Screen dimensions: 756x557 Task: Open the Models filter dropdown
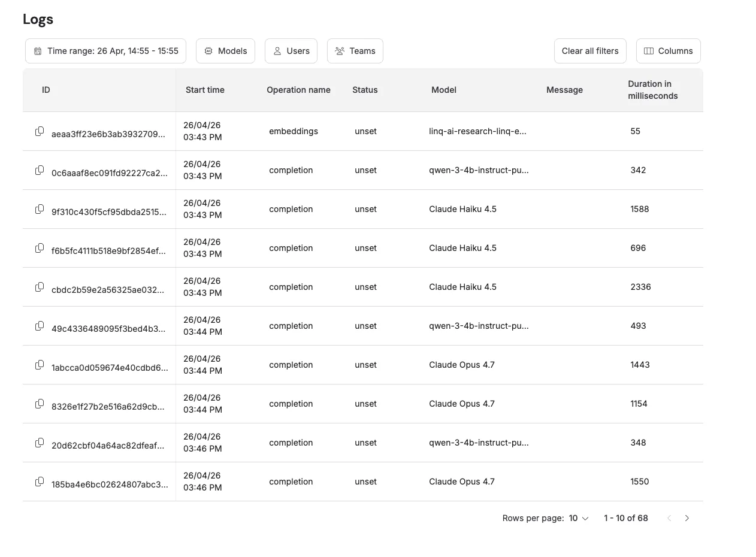tap(225, 51)
